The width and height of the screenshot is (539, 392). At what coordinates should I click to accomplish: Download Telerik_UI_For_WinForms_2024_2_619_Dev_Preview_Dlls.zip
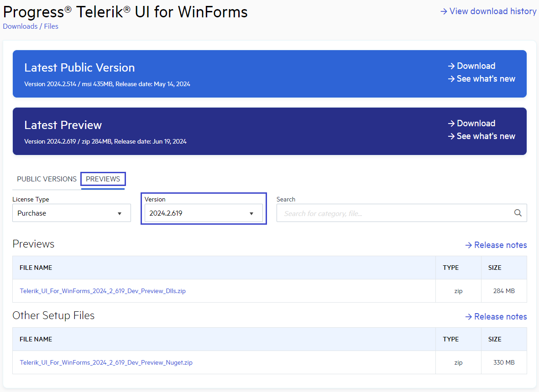103,291
